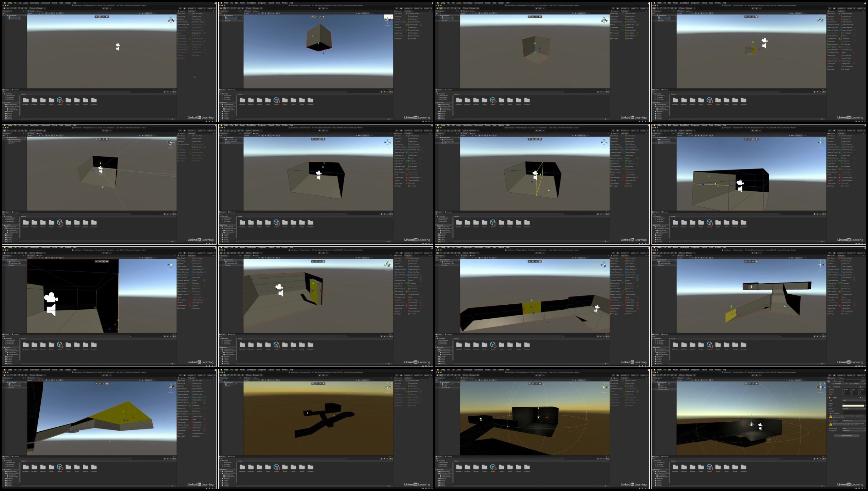Switch to ProBuilder tab beside the Light Inspector

841,378
